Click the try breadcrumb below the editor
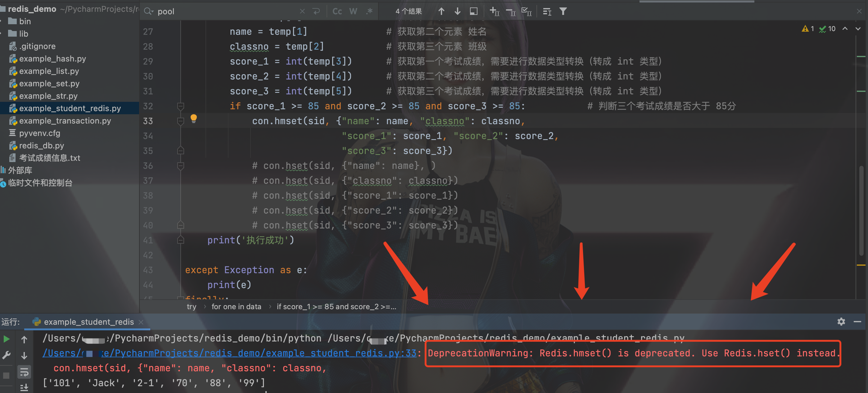 click(192, 307)
